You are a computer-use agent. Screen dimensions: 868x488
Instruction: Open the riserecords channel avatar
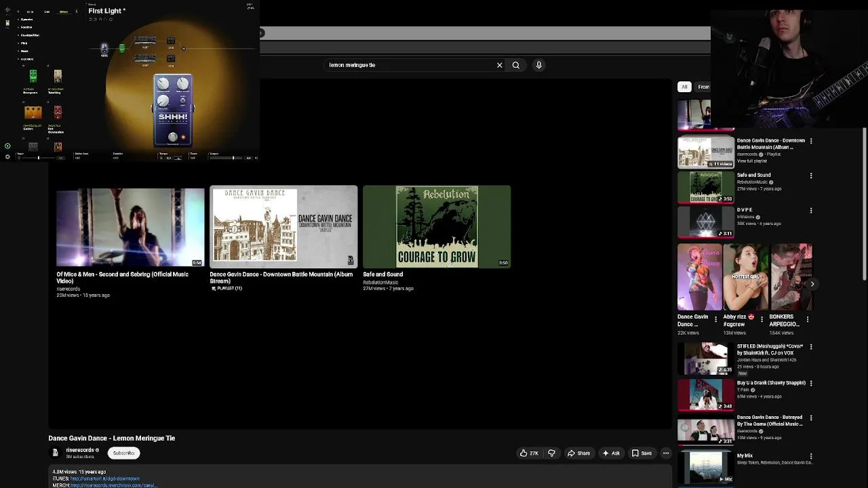point(56,453)
